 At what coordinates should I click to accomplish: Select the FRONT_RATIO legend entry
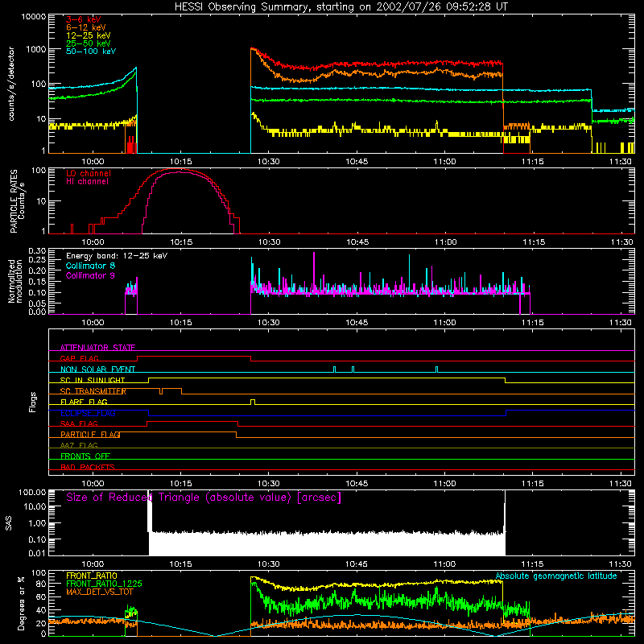pyautogui.click(x=92, y=576)
